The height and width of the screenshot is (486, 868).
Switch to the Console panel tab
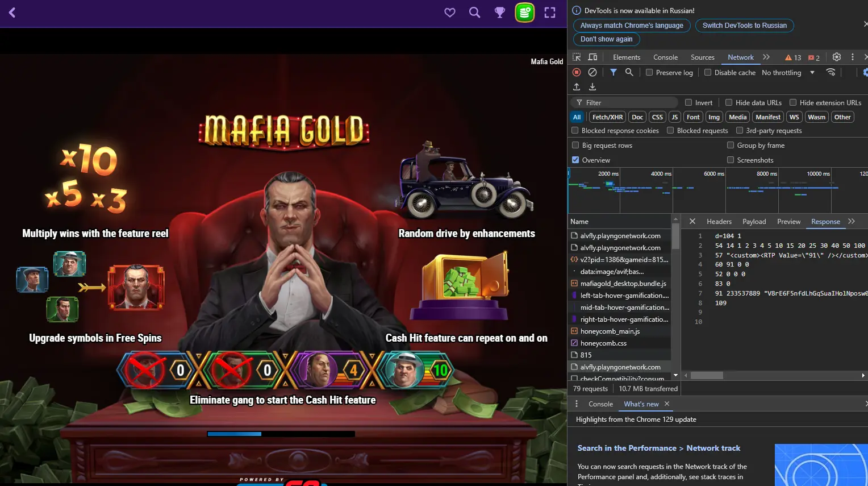tap(666, 57)
